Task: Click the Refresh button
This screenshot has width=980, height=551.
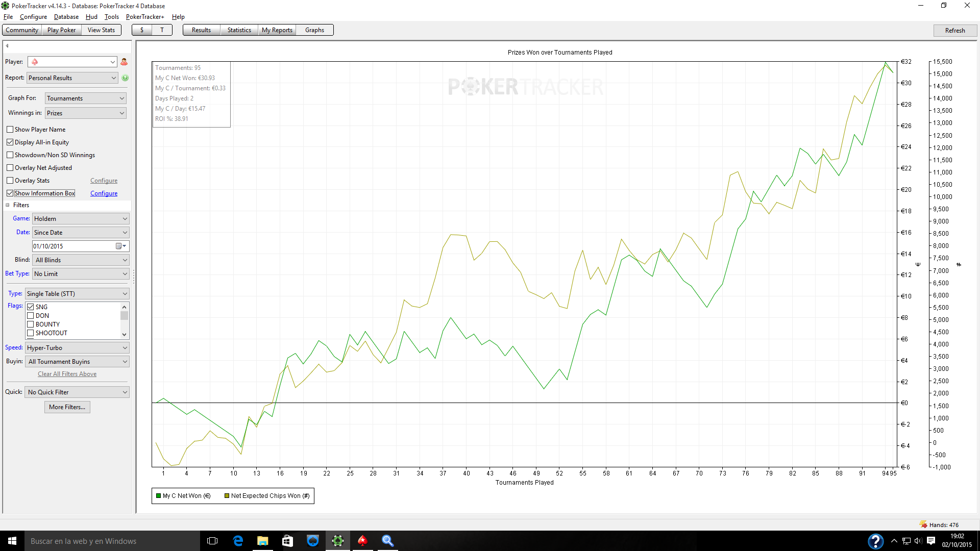Action: pos(955,31)
